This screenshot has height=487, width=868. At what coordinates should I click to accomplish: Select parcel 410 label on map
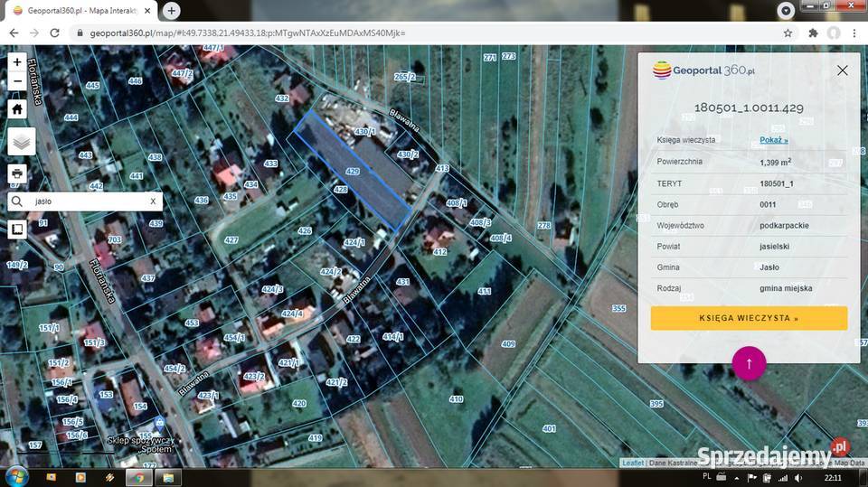[456, 399]
